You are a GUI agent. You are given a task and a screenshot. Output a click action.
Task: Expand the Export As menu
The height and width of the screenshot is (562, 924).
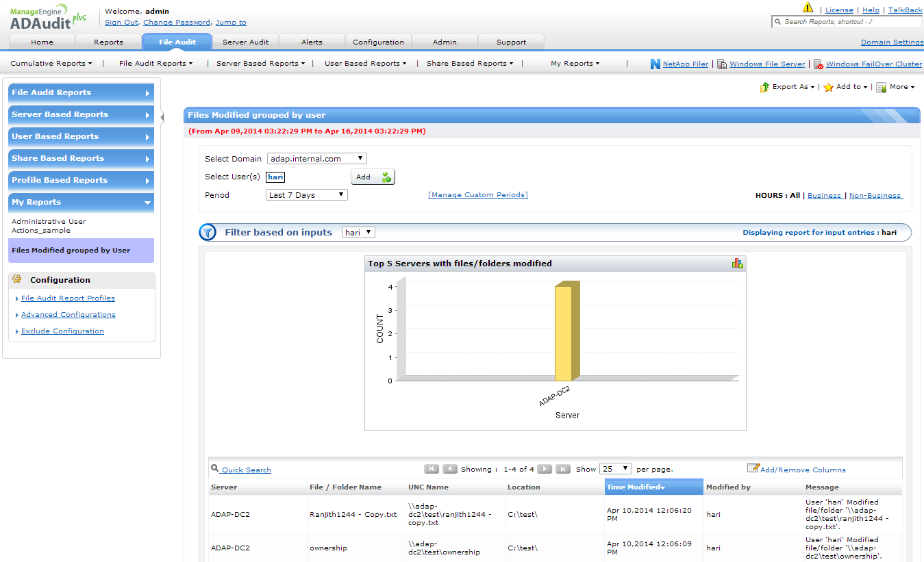click(x=789, y=87)
